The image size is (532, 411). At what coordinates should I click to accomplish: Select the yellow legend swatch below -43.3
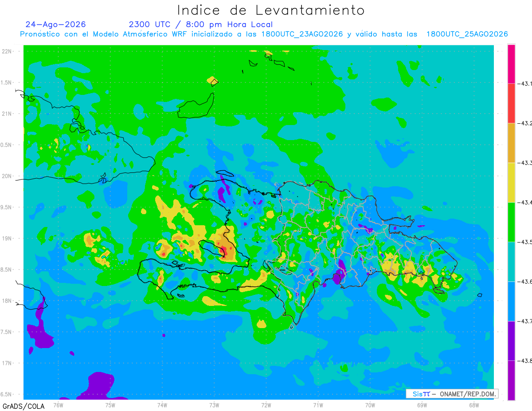coord(511,182)
